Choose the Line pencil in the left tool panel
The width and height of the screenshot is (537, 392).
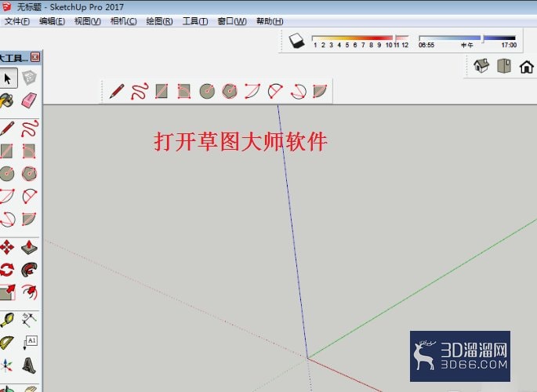[7, 129]
